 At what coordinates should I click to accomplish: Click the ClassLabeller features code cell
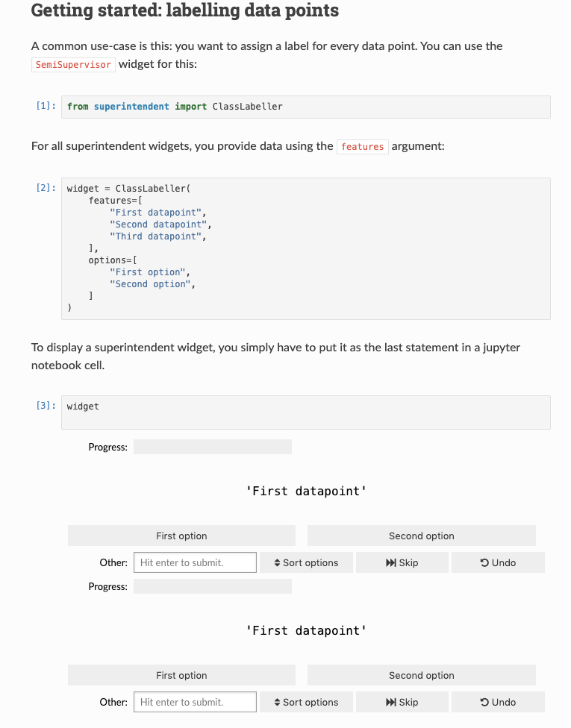[306, 248]
